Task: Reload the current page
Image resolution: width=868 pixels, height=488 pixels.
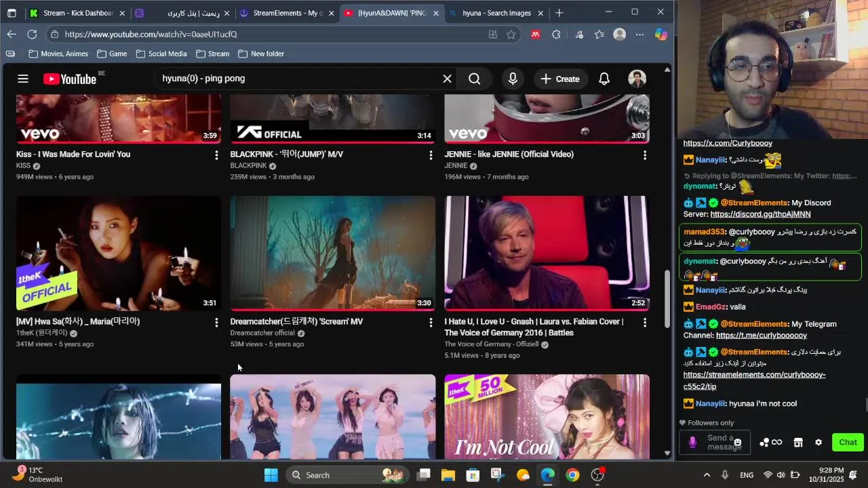Action: pyautogui.click(x=32, y=34)
